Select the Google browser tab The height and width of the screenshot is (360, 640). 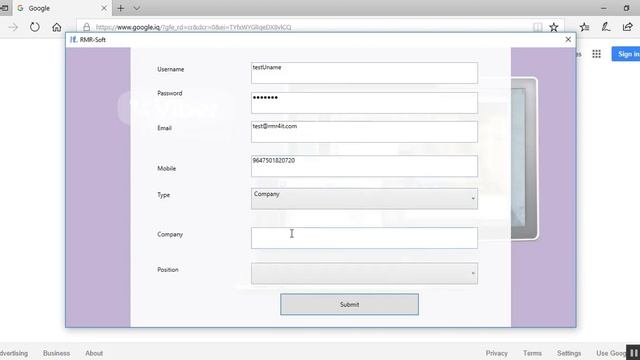[61, 8]
